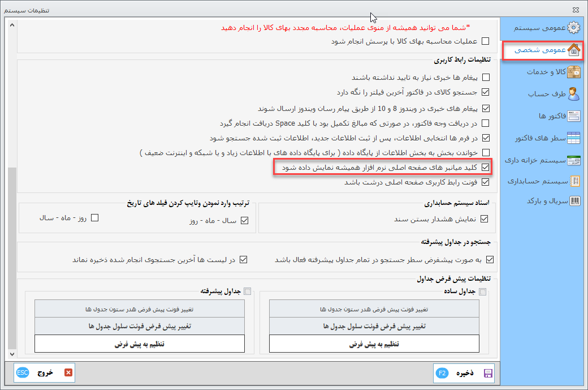
Task: Go to the سیستم حسابداری section
Action: [x=543, y=181]
